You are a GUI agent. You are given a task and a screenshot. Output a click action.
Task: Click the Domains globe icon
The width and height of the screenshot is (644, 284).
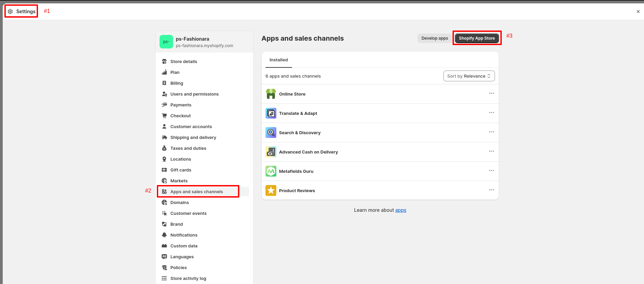pos(164,202)
